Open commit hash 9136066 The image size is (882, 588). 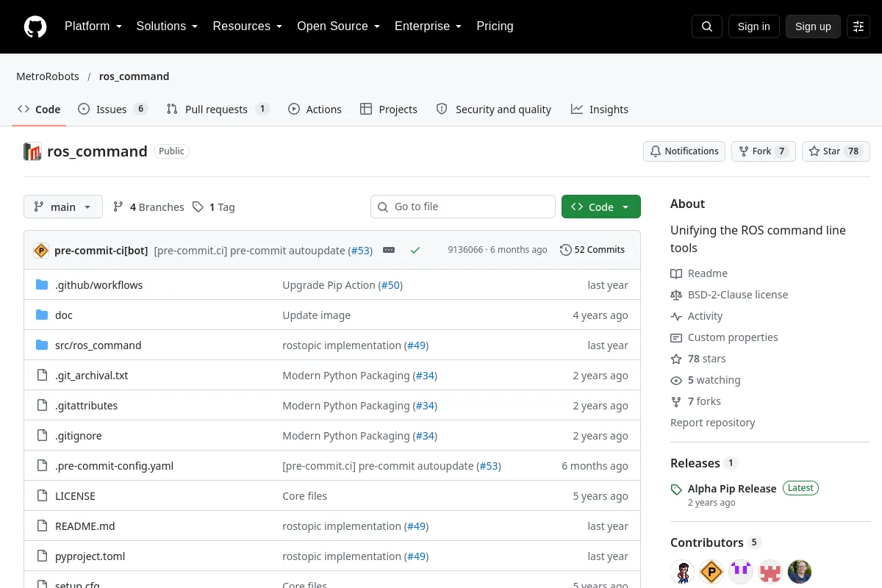click(x=465, y=250)
